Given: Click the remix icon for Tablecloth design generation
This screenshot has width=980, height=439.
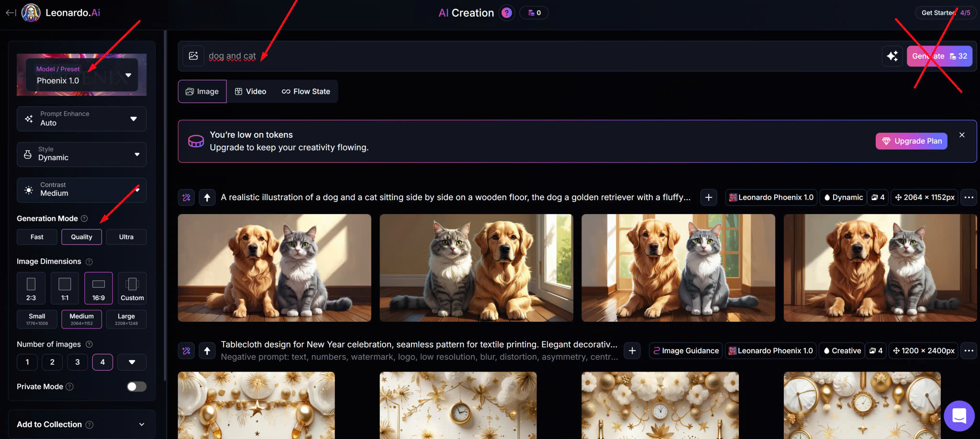Looking at the screenshot, I should (186, 351).
